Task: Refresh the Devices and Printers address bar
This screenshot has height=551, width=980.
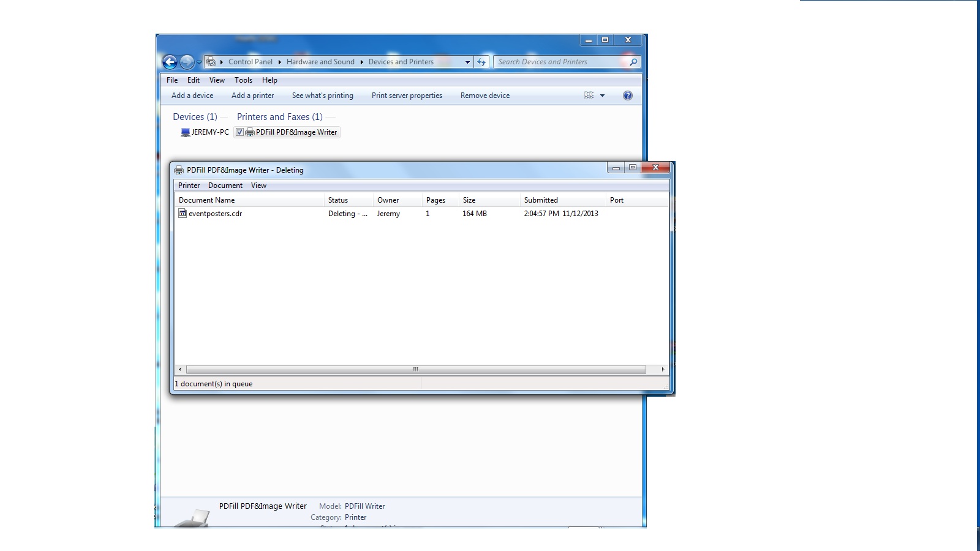Action: [x=481, y=62]
